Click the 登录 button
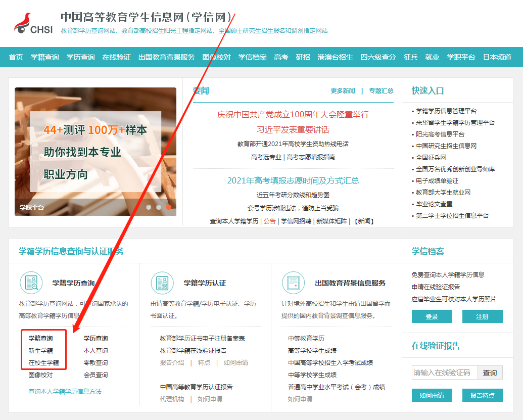This screenshot has height=420, width=523. 432,316
